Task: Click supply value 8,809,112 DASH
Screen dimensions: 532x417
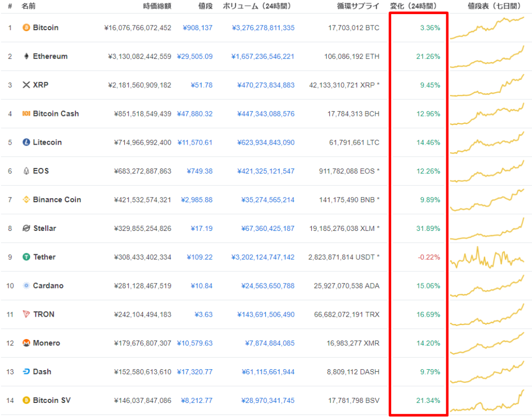Action: pyautogui.click(x=353, y=372)
